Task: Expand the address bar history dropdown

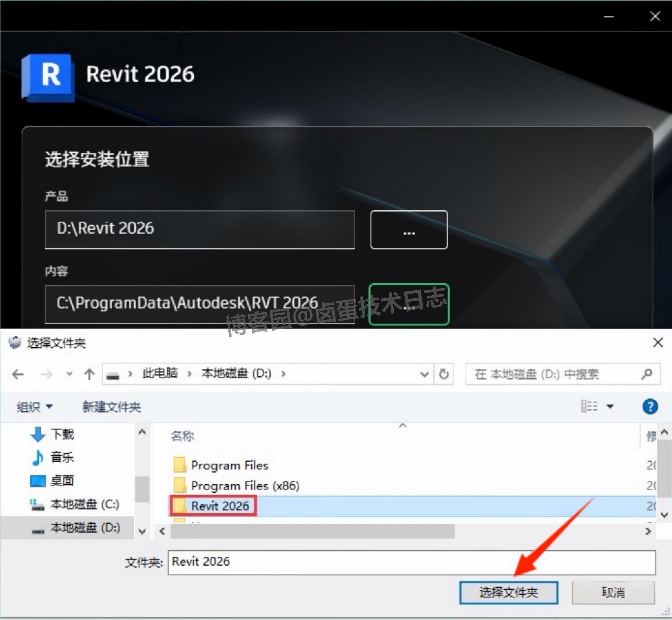Action: point(424,374)
